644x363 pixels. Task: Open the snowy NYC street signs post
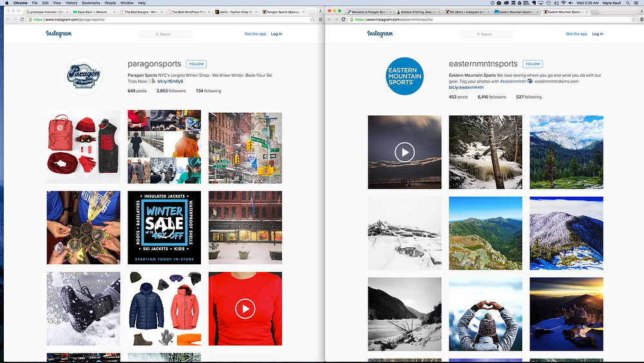[x=245, y=146]
